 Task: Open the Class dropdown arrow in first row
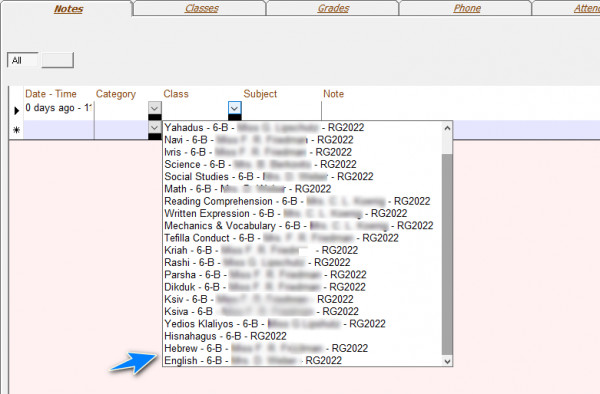coord(234,108)
